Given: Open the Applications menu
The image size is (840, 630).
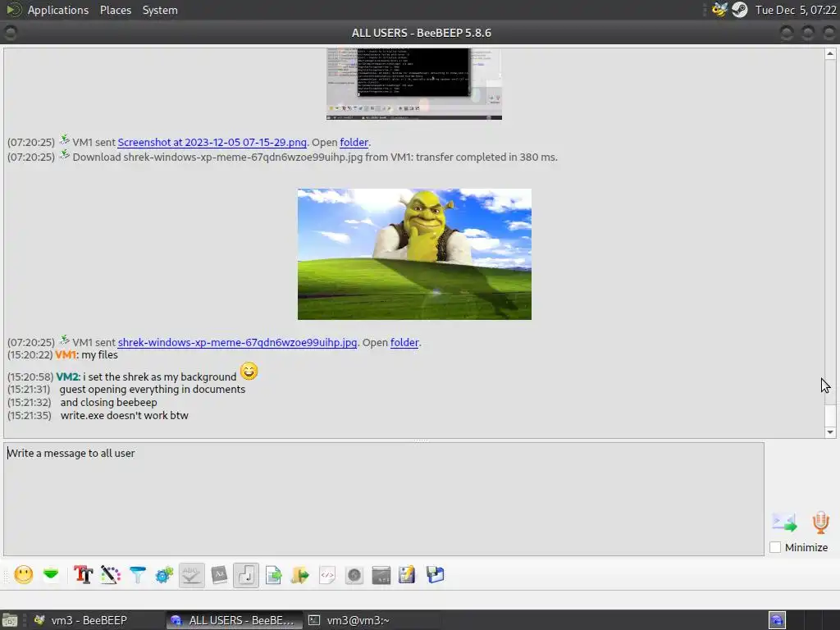Looking at the screenshot, I should pyautogui.click(x=58, y=10).
